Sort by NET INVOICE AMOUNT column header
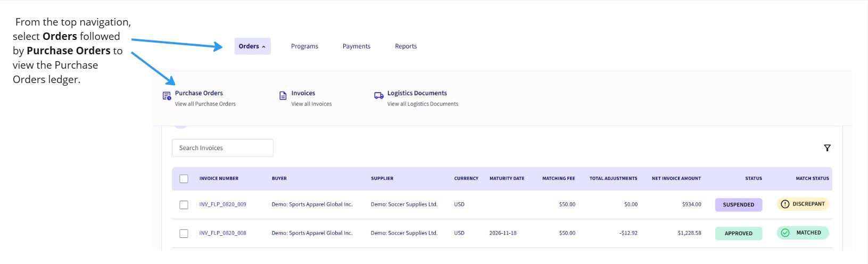This screenshot has width=868, height=264. tap(676, 179)
